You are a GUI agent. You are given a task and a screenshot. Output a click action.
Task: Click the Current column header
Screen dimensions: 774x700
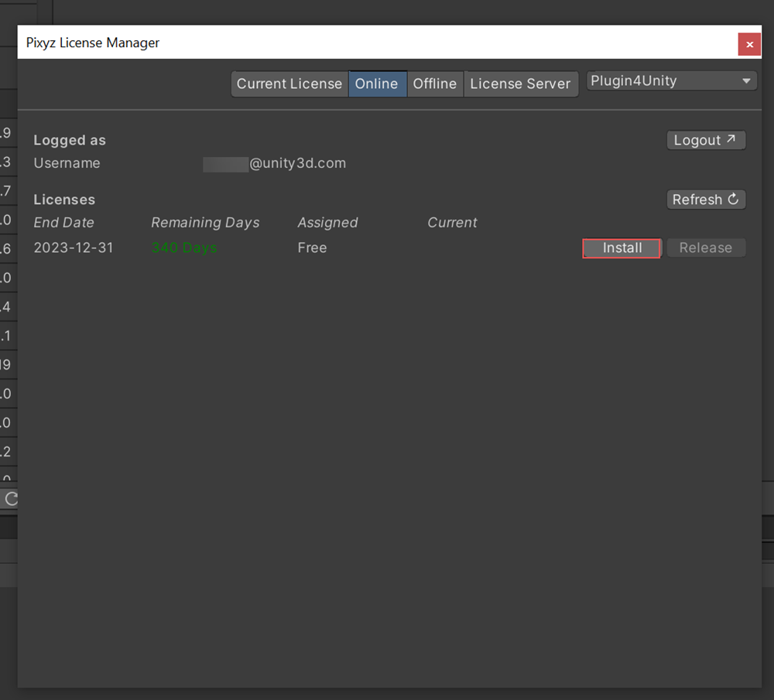(x=452, y=223)
